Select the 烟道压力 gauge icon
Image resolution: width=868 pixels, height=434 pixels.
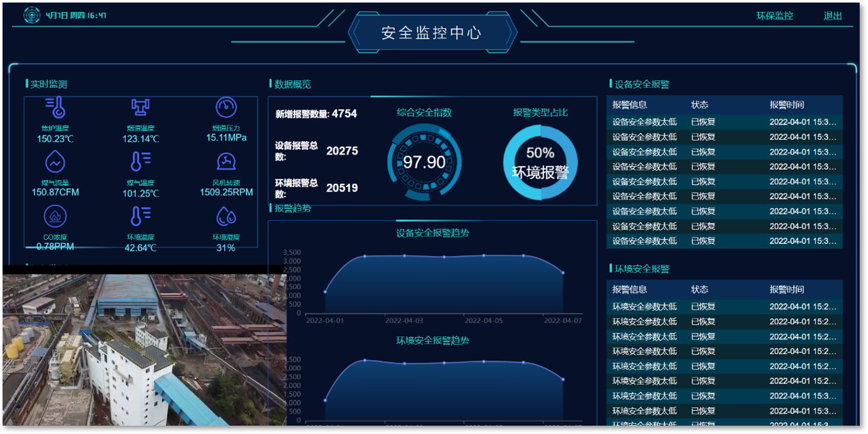(226, 107)
